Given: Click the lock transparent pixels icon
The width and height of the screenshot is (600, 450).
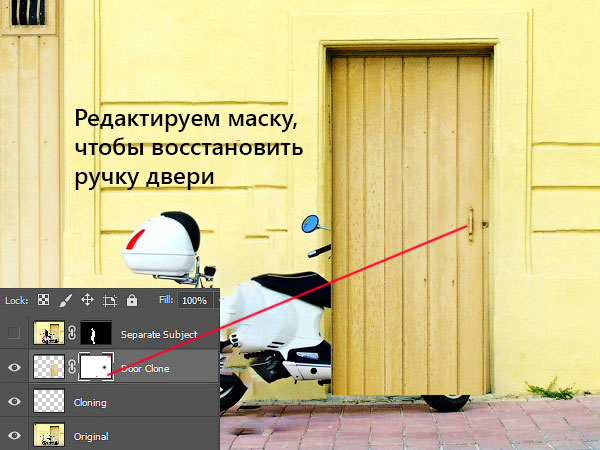Looking at the screenshot, I should 43,300.
